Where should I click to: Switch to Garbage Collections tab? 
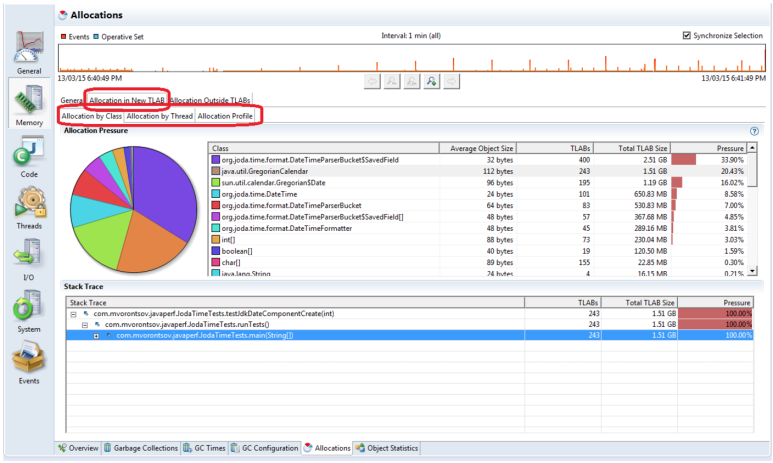tap(141, 448)
